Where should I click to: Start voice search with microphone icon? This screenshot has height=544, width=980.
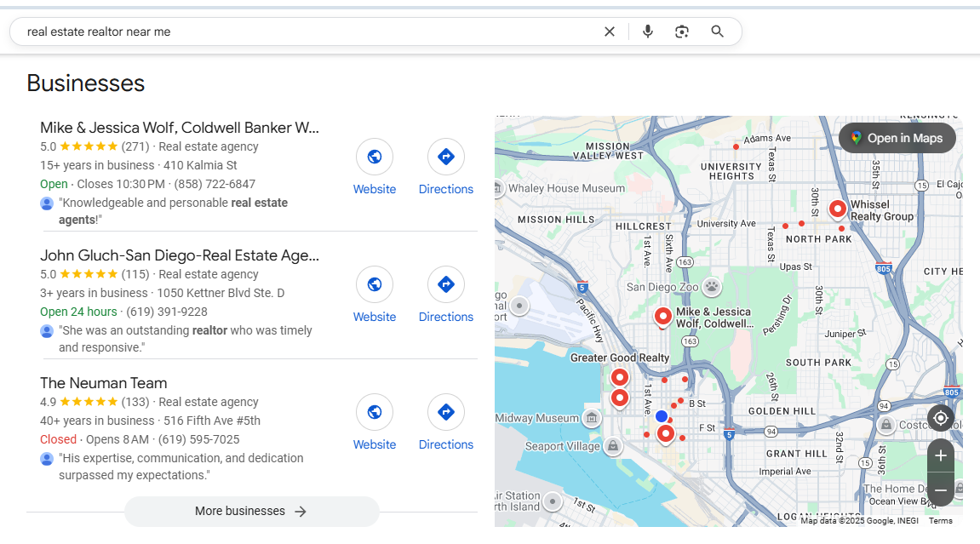pos(648,31)
